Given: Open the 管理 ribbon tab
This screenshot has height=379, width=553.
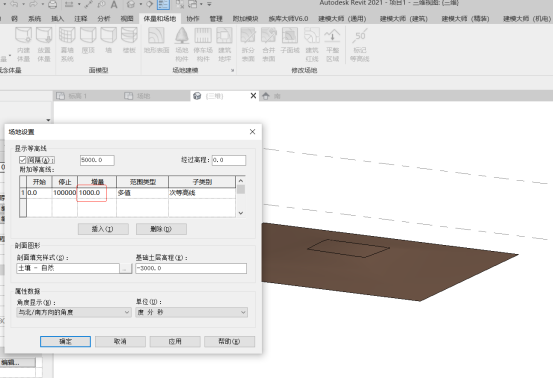Looking at the screenshot, I should (216, 19).
